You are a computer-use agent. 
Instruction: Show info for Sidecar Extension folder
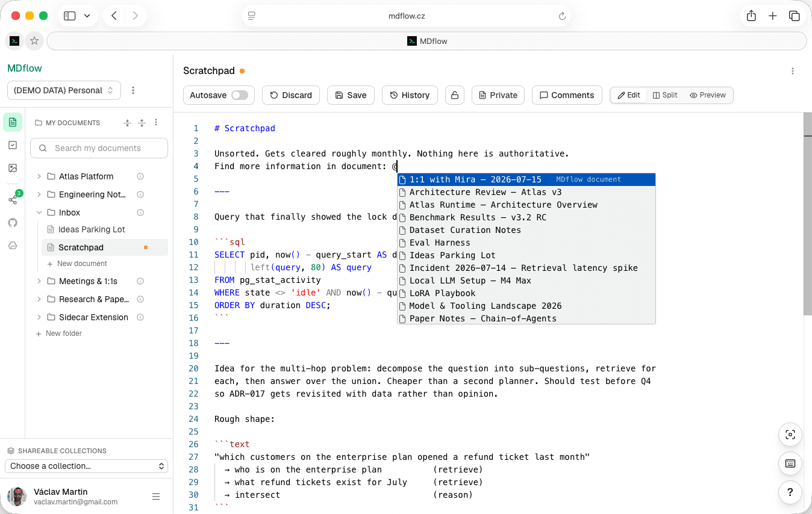pyautogui.click(x=140, y=317)
